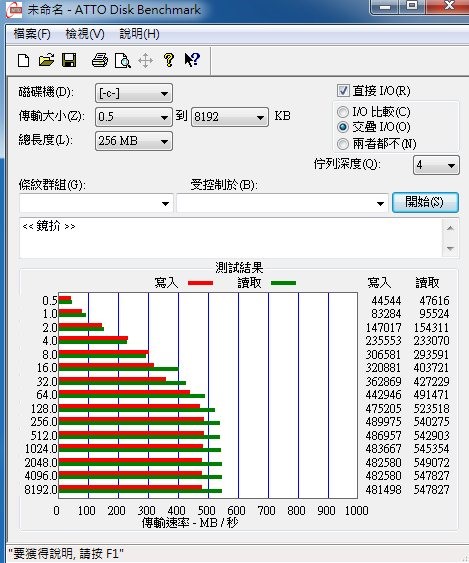Click the read value 523518
Screen dimensions: 469x563
pyautogui.click(x=431, y=409)
